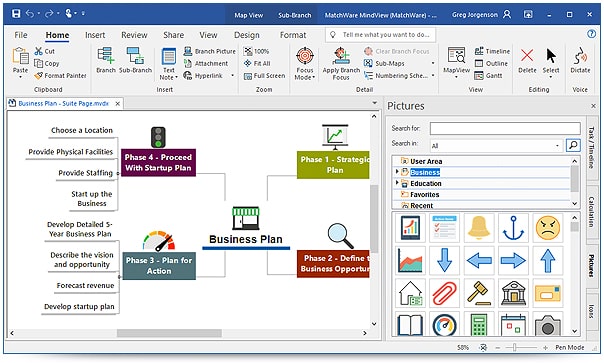The height and width of the screenshot is (363, 604).
Task: Open the Task / Timeline side tab
Action: pos(591,147)
